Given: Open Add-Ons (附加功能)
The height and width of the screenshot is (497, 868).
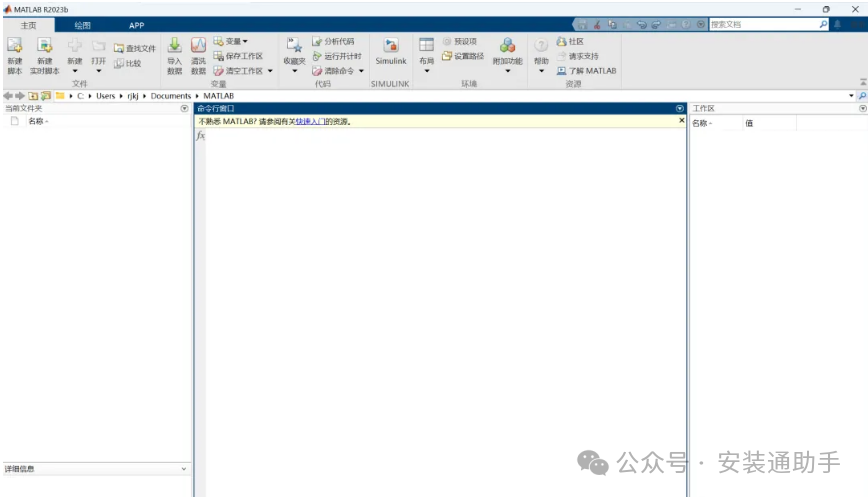Looking at the screenshot, I should [x=508, y=54].
